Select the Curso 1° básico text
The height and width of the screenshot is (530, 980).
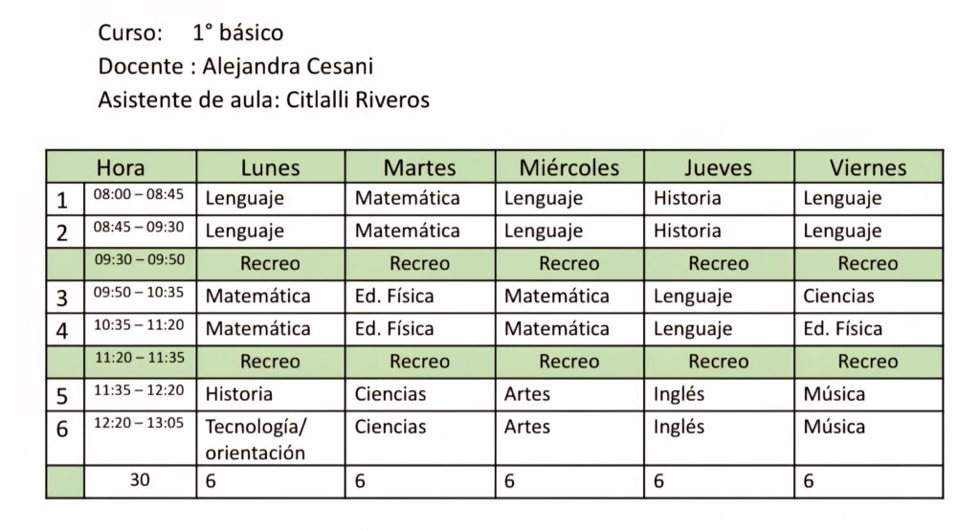pos(190,33)
